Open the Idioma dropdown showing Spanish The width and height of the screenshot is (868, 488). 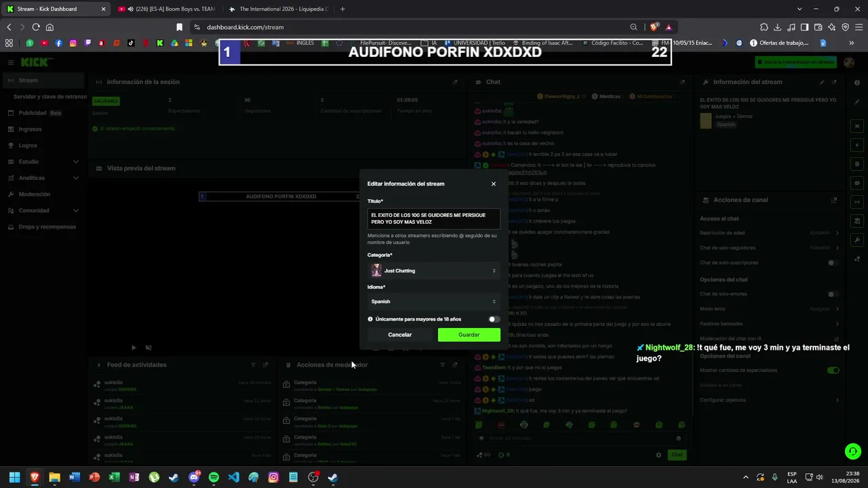pos(434,302)
